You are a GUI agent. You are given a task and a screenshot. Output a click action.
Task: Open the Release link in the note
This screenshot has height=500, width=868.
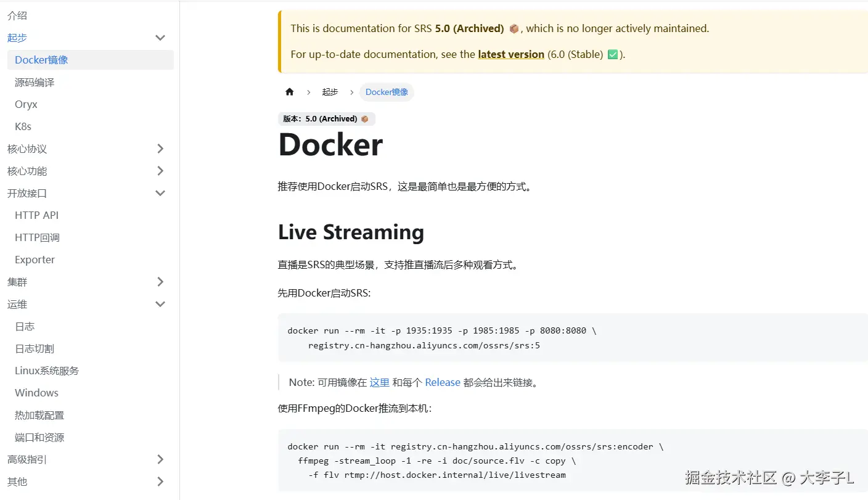click(443, 382)
